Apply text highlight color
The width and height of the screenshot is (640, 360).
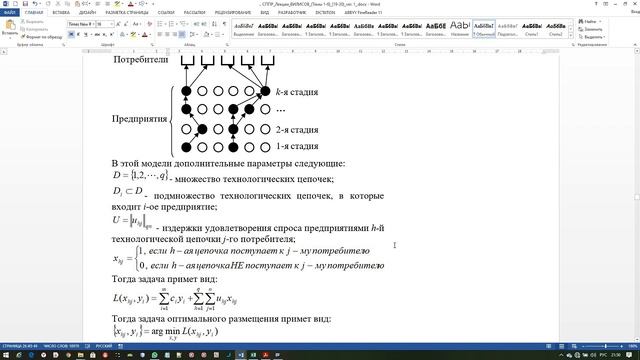click(x=133, y=34)
